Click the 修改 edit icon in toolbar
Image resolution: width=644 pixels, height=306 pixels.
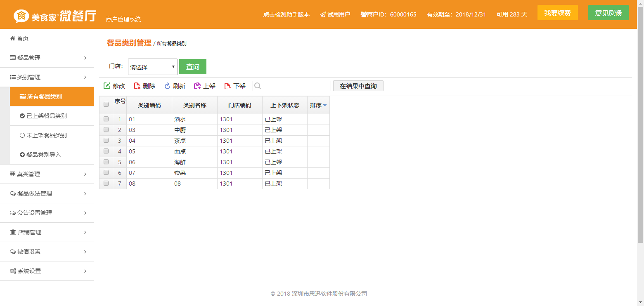pos(107,86)
